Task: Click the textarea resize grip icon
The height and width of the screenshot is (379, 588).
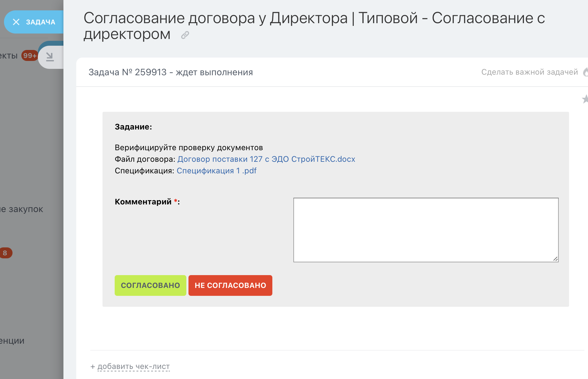Action: [x=555, y=258]
